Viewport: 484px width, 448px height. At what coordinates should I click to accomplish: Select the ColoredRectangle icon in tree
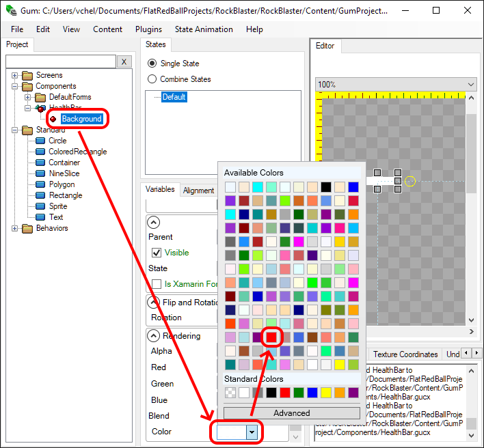click(40, 152)
